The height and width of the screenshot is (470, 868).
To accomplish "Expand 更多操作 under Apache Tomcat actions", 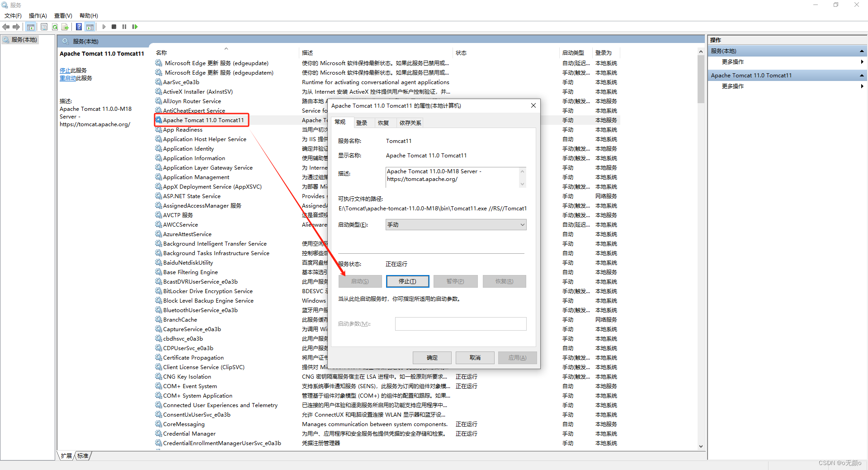I will tap(787, 86).
